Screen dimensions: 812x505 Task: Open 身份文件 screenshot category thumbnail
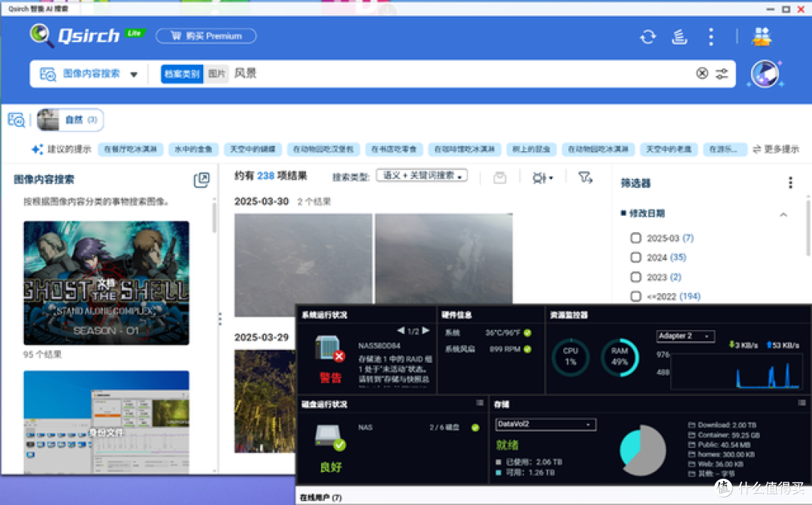coord(106,422)
